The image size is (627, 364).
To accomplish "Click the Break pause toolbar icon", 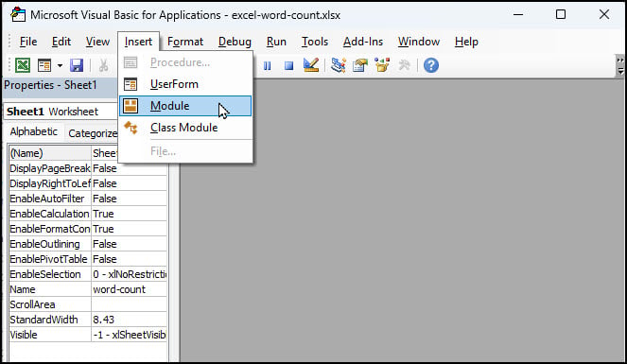I will click(267, 65).
